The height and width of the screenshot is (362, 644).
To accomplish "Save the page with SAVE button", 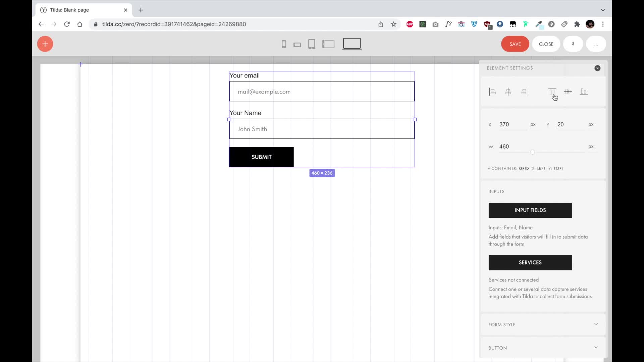I will point(515,44).
